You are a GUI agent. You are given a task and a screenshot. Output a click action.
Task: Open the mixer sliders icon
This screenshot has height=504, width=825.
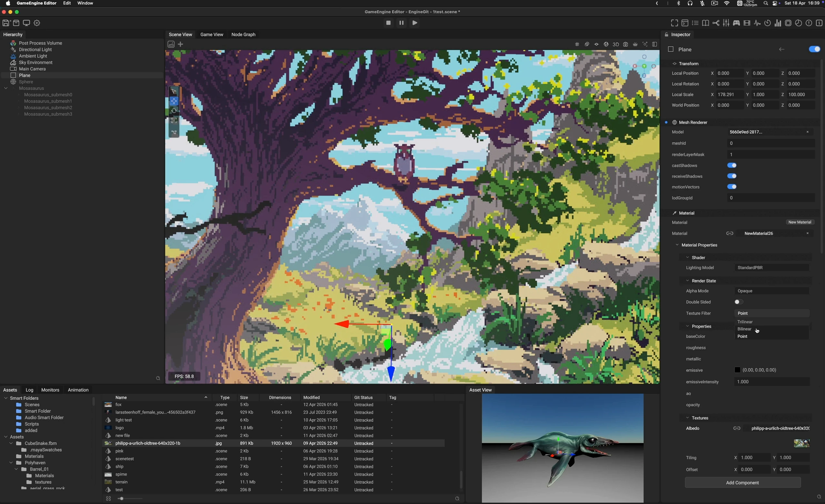[x=726, y=23]
